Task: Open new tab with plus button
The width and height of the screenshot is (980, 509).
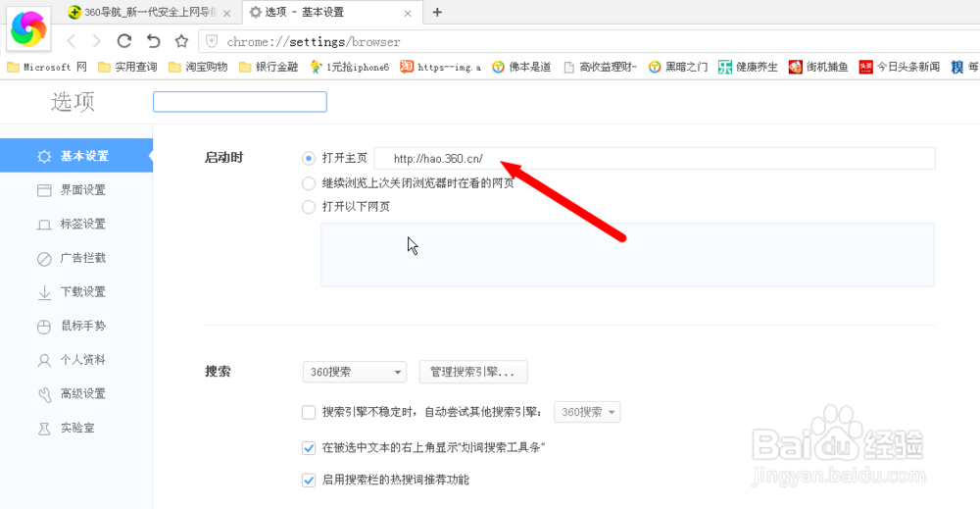Action: pos(437,12)
